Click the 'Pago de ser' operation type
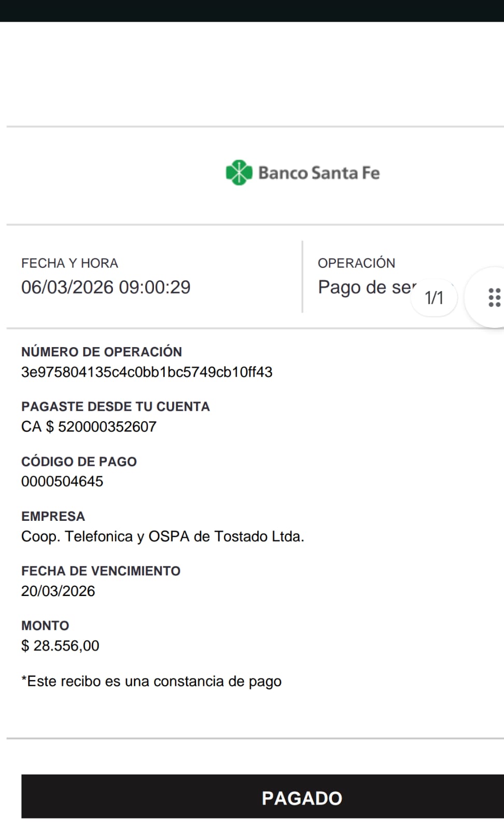This screenshot has width=504, height=830. point(366,287)
